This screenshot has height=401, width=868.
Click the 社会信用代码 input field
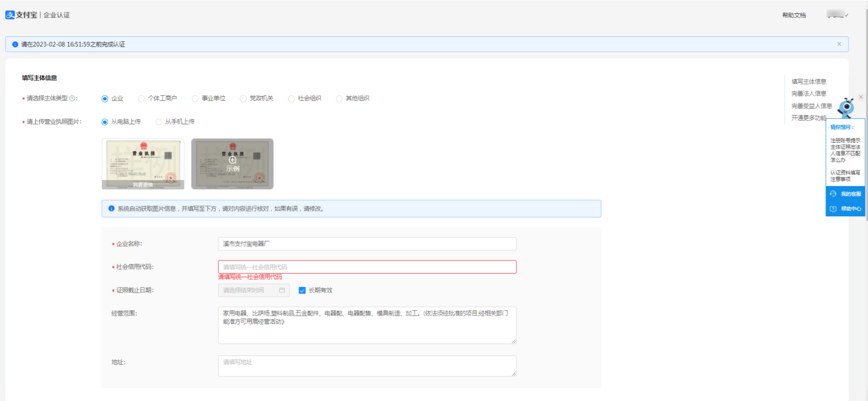click(x=367, y=267)
